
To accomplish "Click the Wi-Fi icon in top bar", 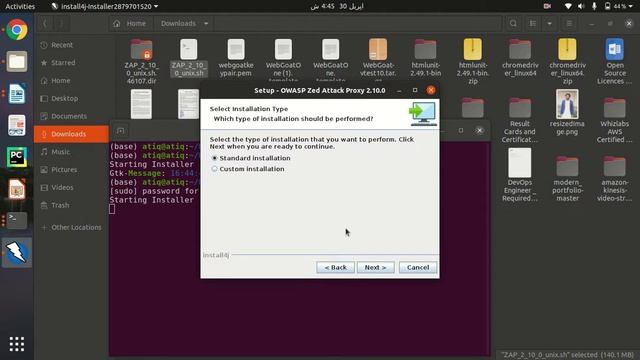I will click(x=568, y=6).
